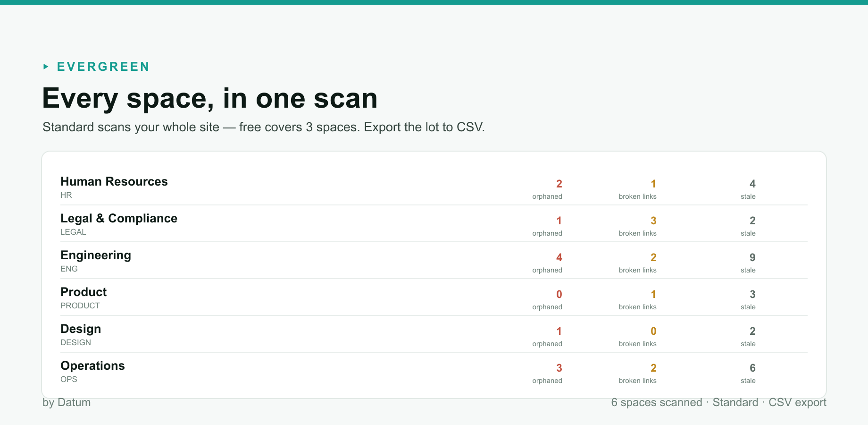Click Design broken links count 0
The width and height of the screenshot is (868, 425).
point(653,331)
